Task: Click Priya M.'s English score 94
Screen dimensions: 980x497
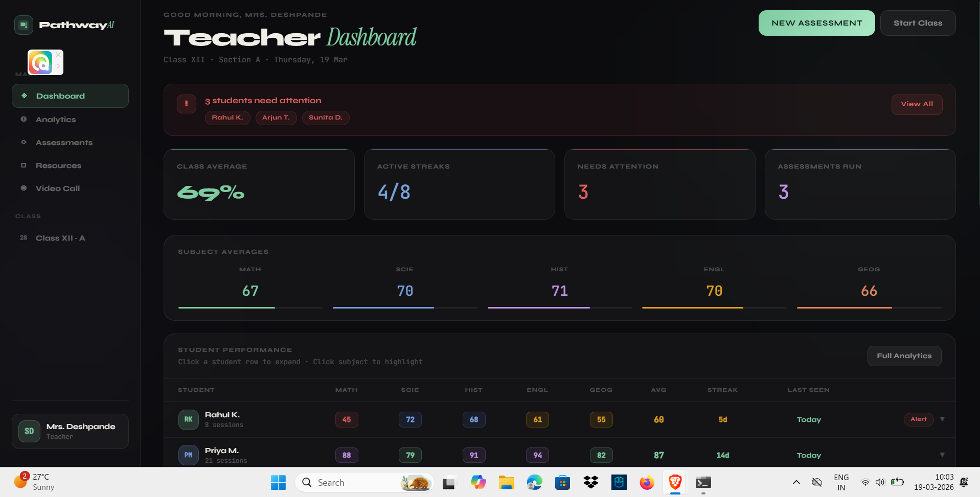Action: point(537,455)
